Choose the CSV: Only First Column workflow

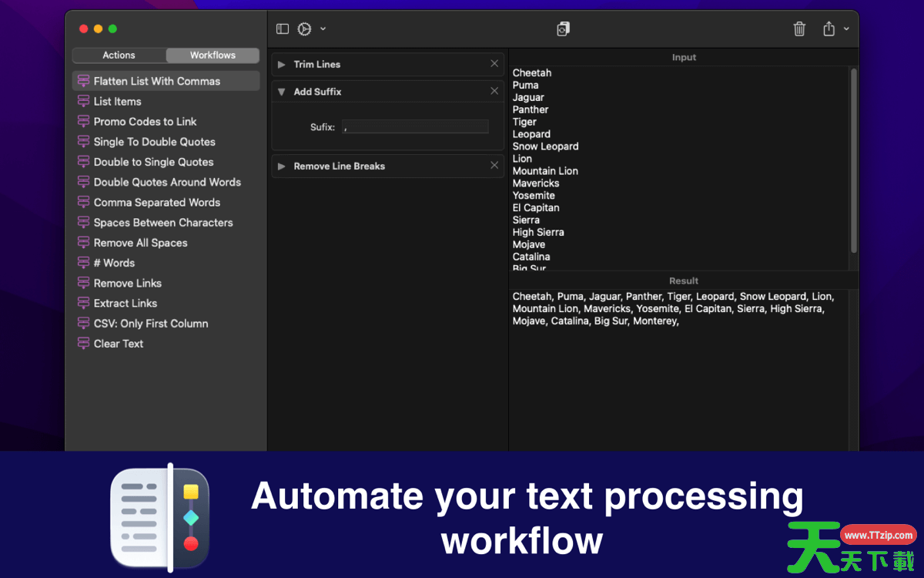point(151,324)
